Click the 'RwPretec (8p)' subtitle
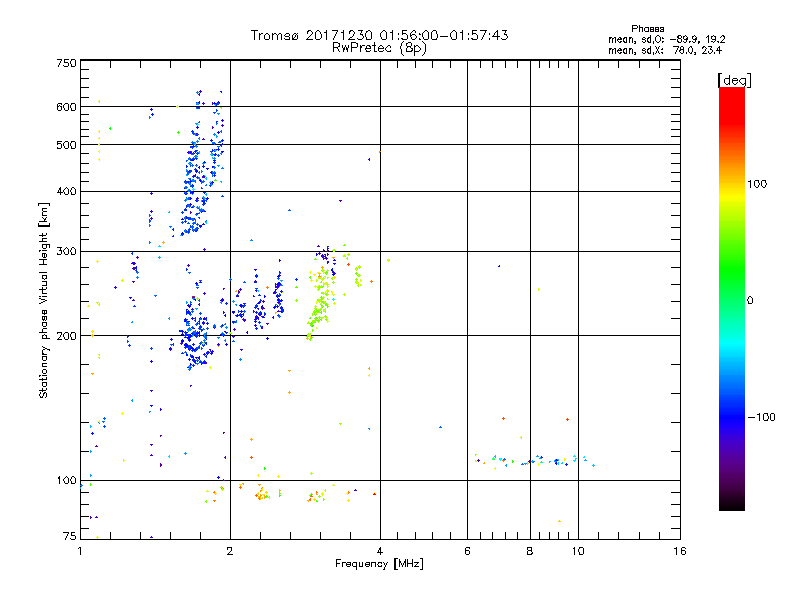This screenshot has height=600, width=800. [x=379, y=48]
